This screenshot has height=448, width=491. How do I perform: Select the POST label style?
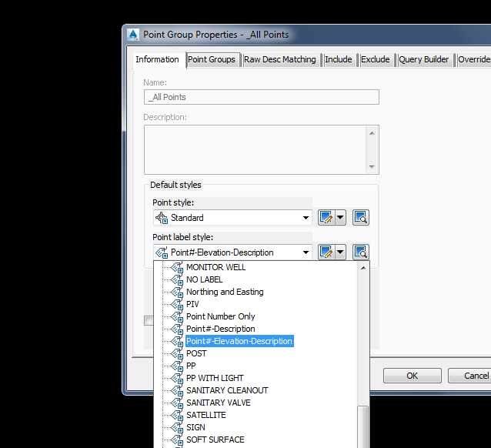pos(196,353)
